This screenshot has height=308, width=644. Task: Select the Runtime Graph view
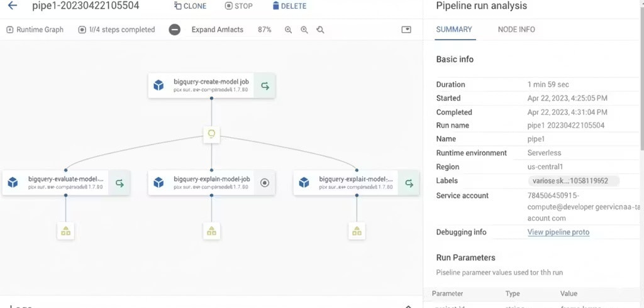pyautogui.click(x=35, y=30)
